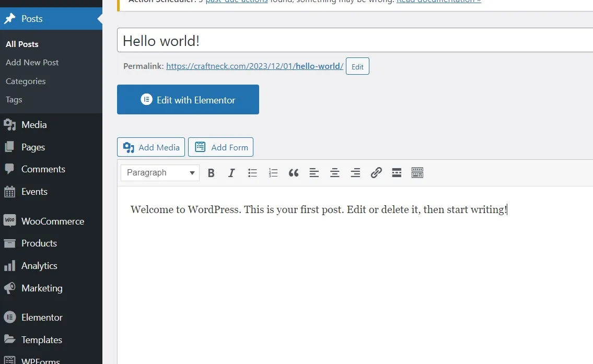This screenshot has height=364, width=593.
Task: Click the post title field
Action: pyautogui.click(x=355, y=40)
